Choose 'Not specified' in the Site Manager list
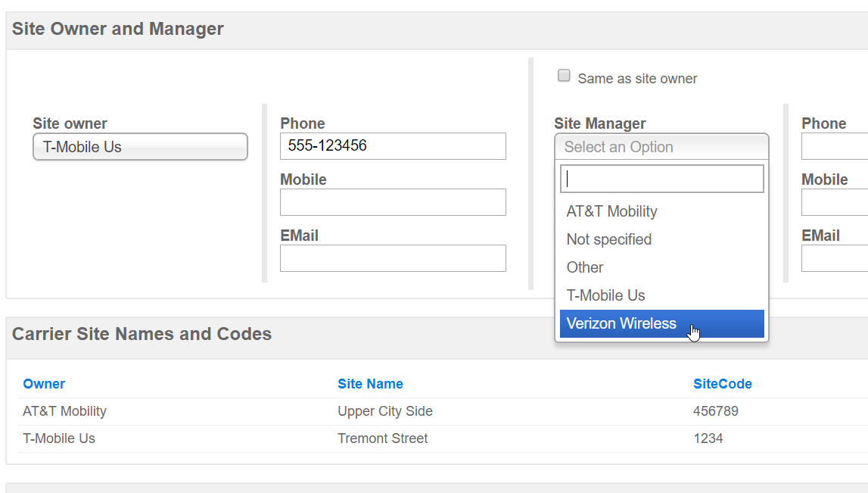Screen dimensions: 868x493 click(x=661, y=239)
